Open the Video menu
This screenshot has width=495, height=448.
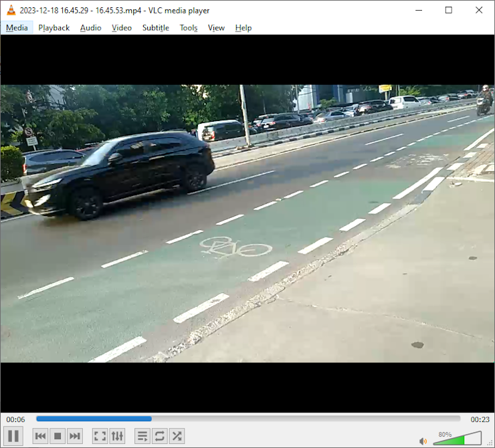pos(122,28)
